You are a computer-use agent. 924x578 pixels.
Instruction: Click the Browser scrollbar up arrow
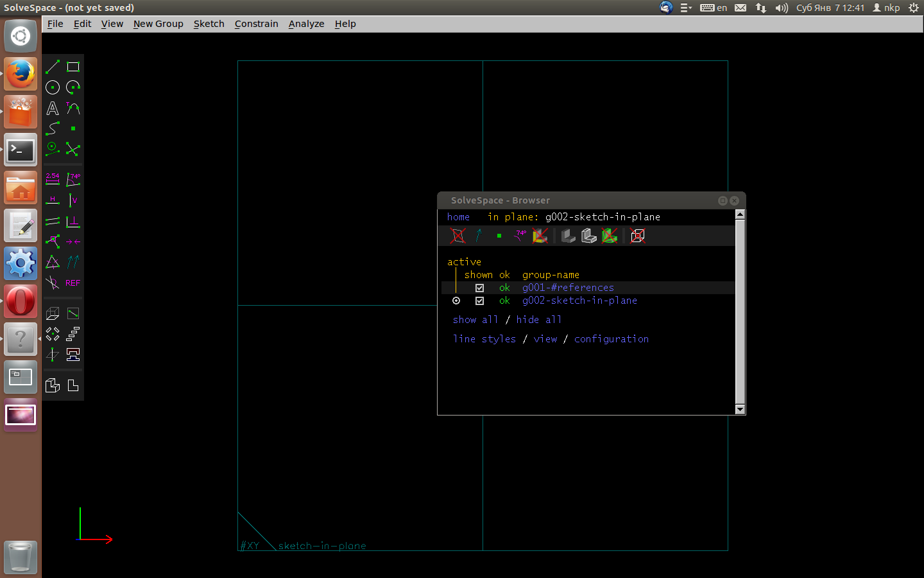click(740, 215)
